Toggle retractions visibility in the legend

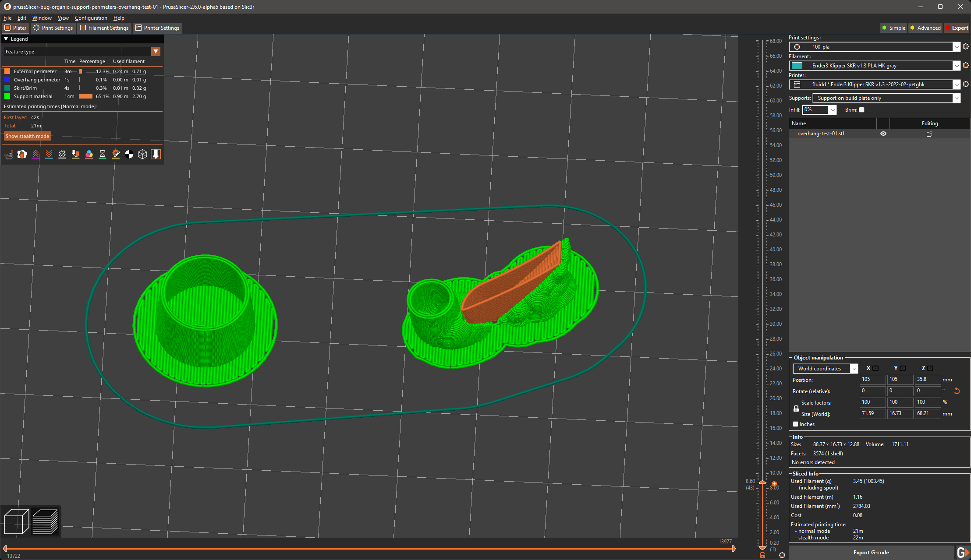tap(35, 154)
